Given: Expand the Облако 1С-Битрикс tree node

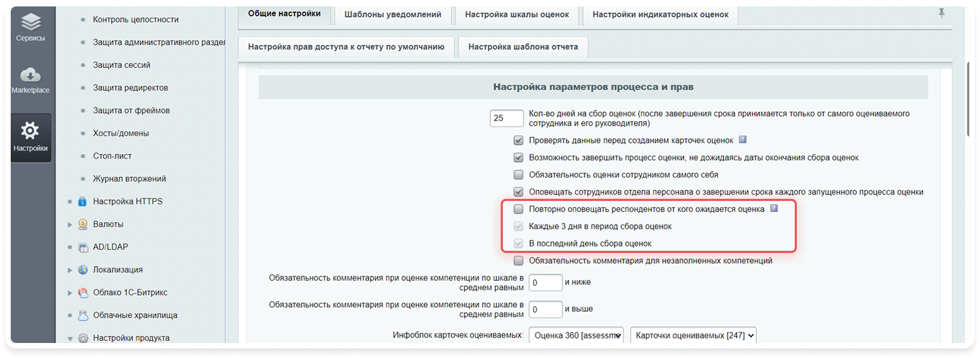Looking at the screenshot, I should [70, 293].
